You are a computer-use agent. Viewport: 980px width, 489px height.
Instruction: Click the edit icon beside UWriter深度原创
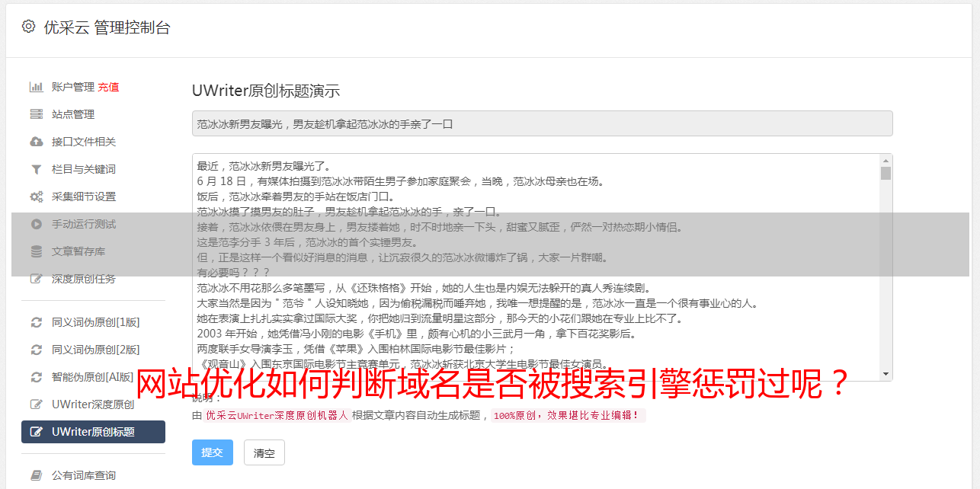click(x=36, y=404)
